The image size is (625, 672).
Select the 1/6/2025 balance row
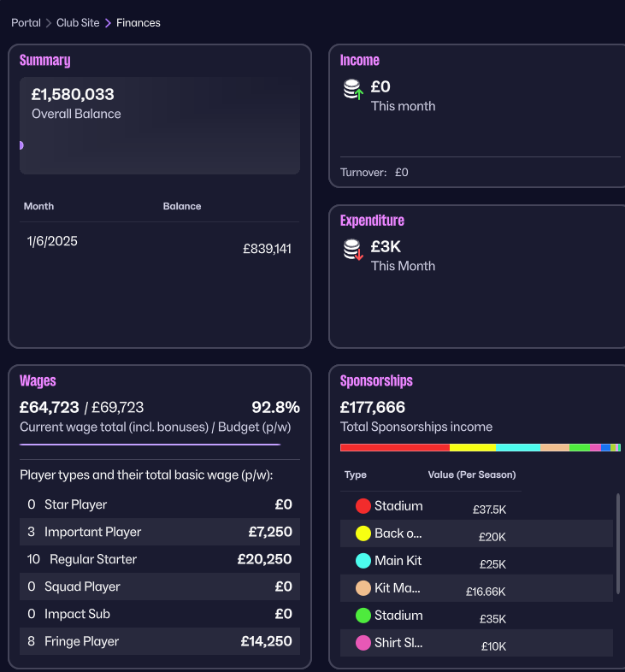[160, 245]
